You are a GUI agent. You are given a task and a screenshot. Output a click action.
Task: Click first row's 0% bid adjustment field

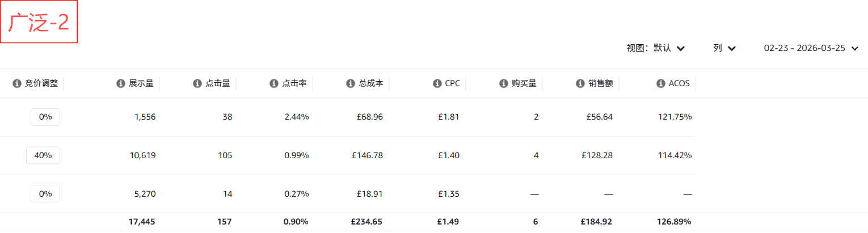(45, 117)
